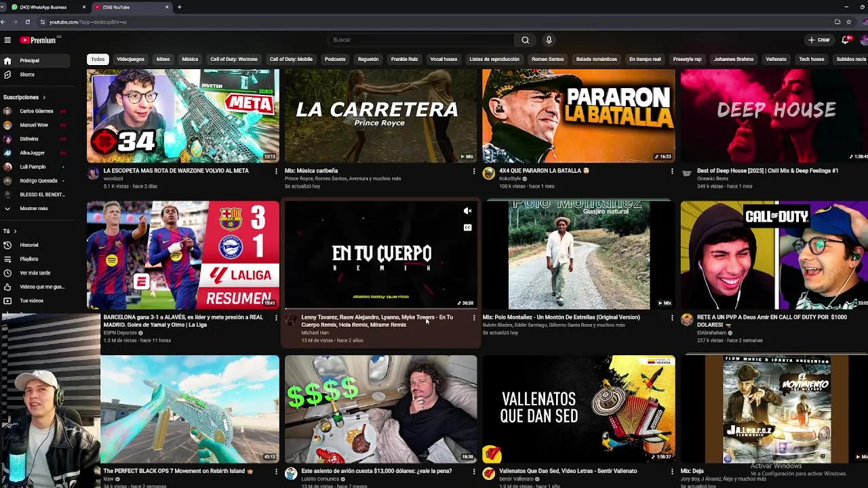The image size is (868, 488).
Task: Open KokoStyle channel avatar under 4X4 video
Action: 488,174
